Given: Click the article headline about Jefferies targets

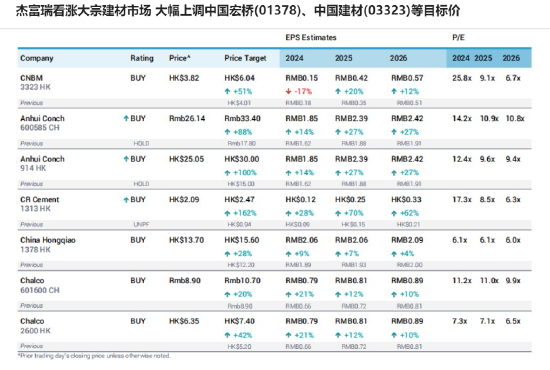Looking at the screenshot, I should pyautogui.click(x=238, y=11).
